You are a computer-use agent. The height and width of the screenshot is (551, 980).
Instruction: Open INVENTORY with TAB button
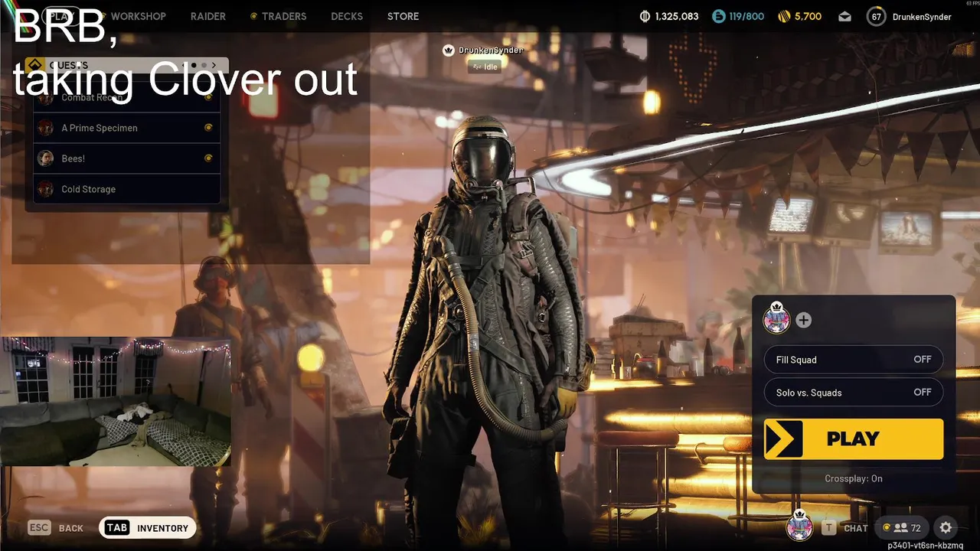pos(148,528)
